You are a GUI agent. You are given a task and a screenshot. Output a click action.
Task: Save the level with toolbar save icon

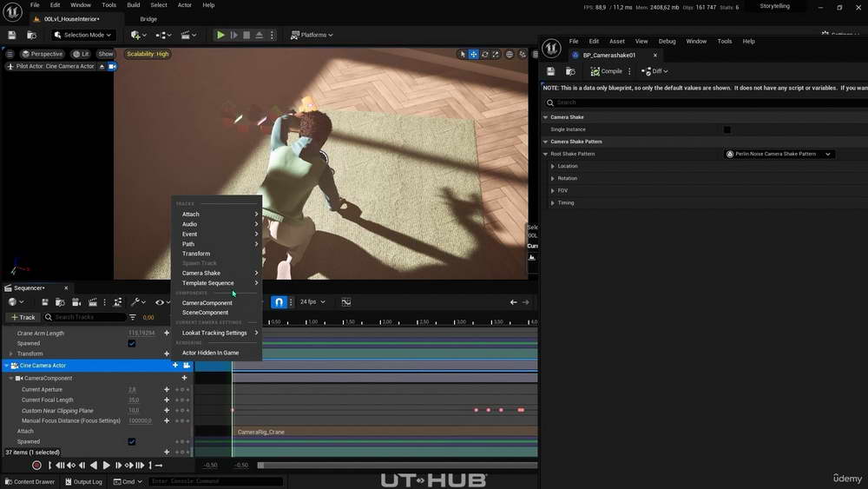tap(11, 35)
